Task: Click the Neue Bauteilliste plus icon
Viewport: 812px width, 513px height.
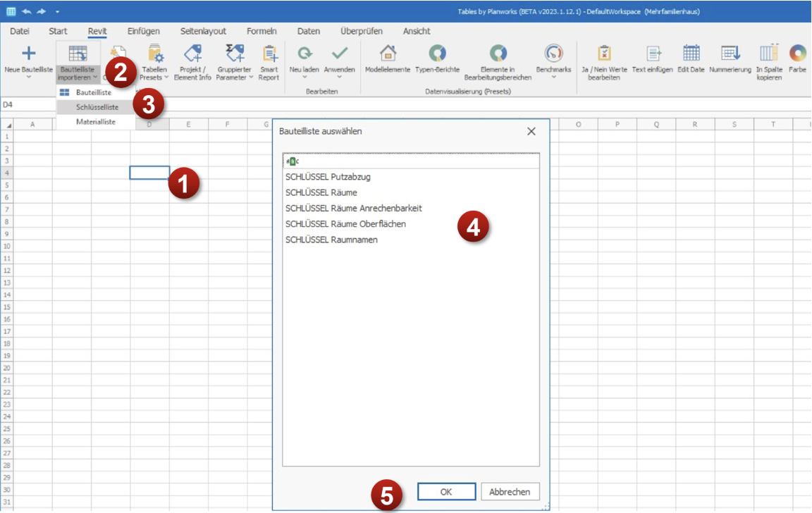Action: 28,53
